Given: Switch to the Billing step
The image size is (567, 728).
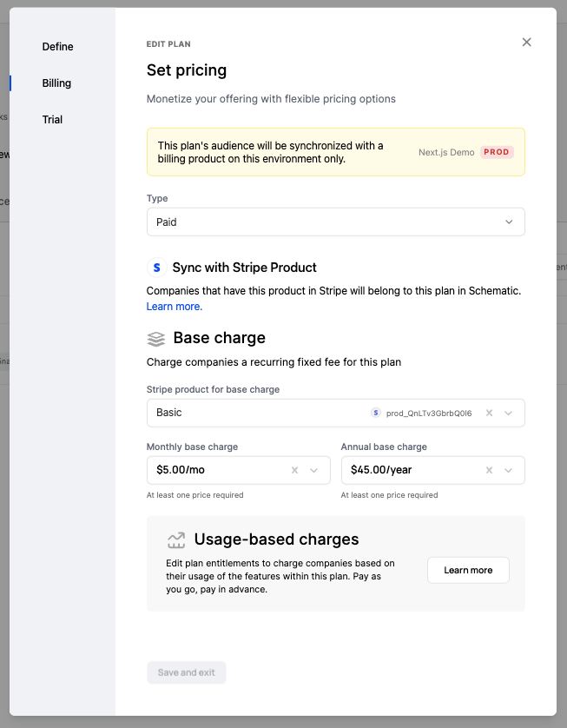Looking at the screenshot, I should (56, 83).
